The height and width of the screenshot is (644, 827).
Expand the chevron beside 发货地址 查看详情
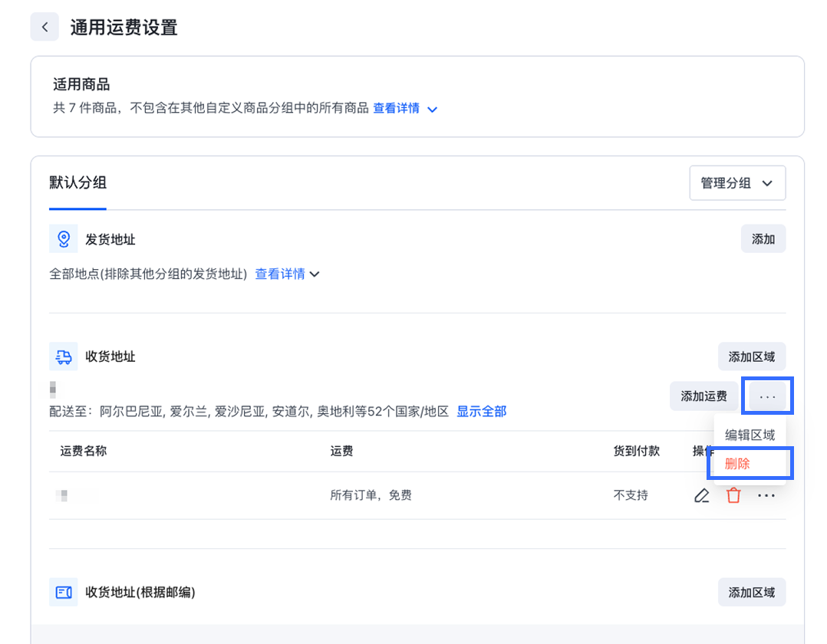coord(314,274)
